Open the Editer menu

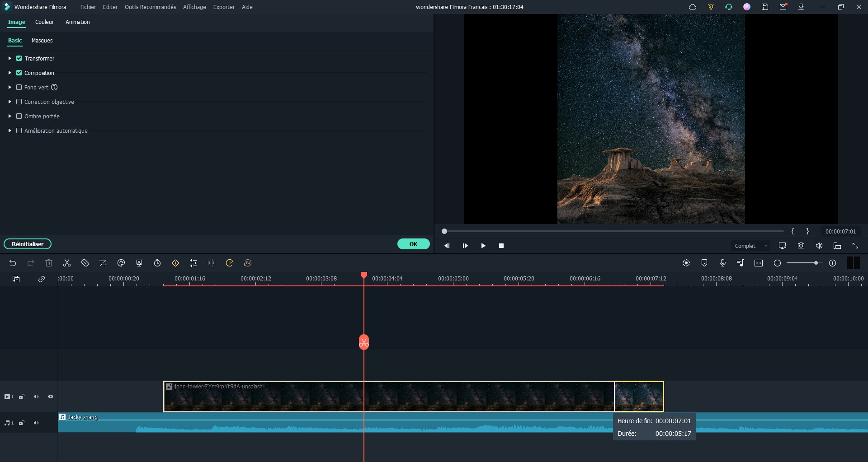(110, 7)
